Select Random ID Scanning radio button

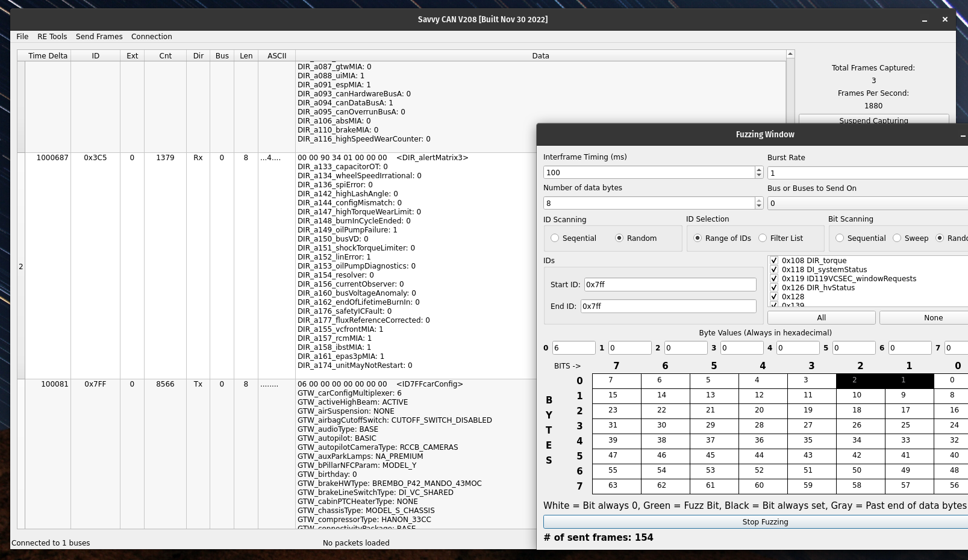coord(619,238)
